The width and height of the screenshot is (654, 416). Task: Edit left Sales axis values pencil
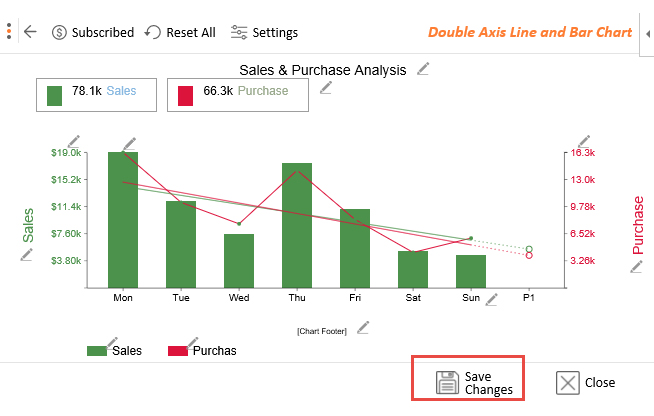[74, 142]
